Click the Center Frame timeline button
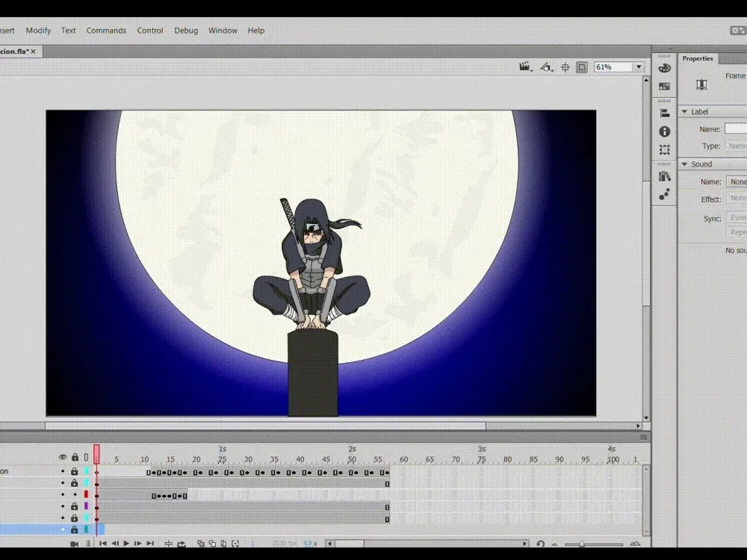Screen dimensions: 747x560 click(169, 544)
